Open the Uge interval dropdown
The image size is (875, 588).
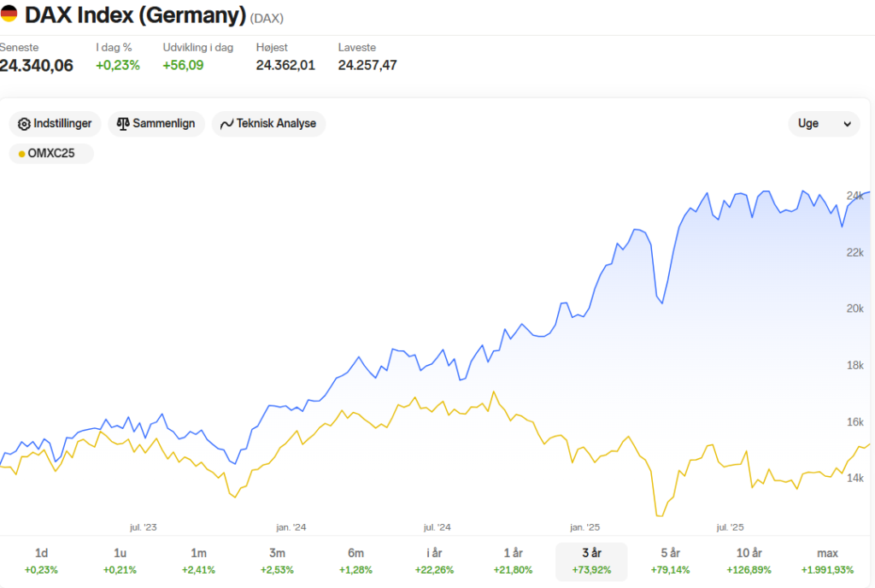(x=824, y=124)
